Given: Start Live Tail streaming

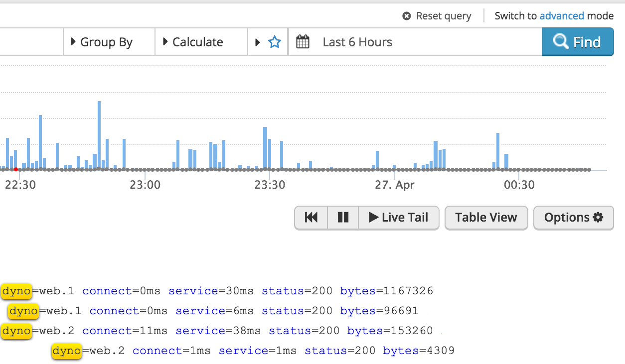Looking at the screenshot, I should pos(399,218).
